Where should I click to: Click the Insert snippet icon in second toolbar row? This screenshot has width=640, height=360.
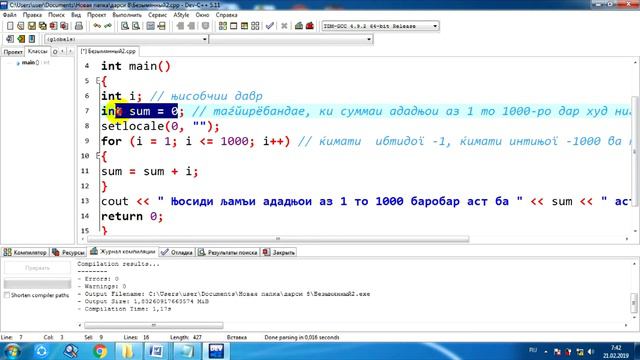click(10, 39)
